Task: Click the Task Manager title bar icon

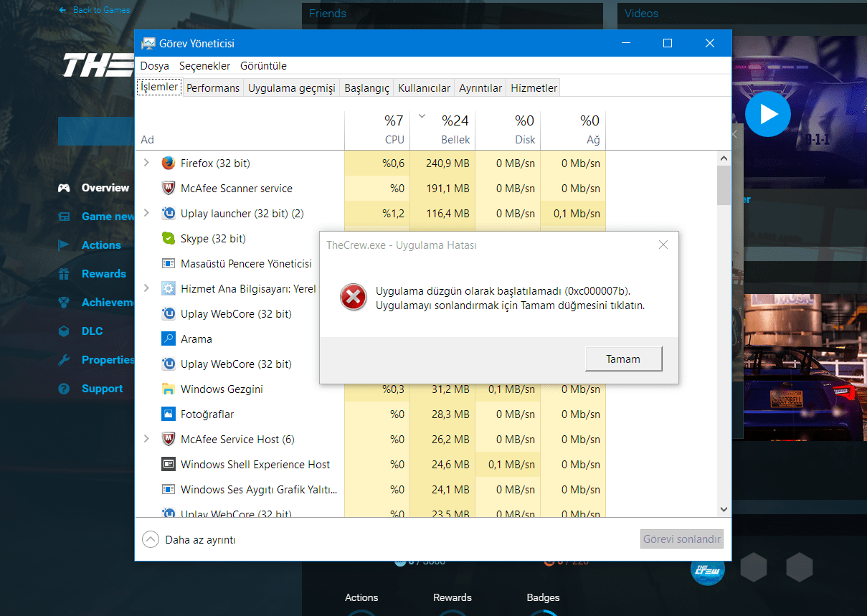Action: pyautogui.click(x=148, y=44)
